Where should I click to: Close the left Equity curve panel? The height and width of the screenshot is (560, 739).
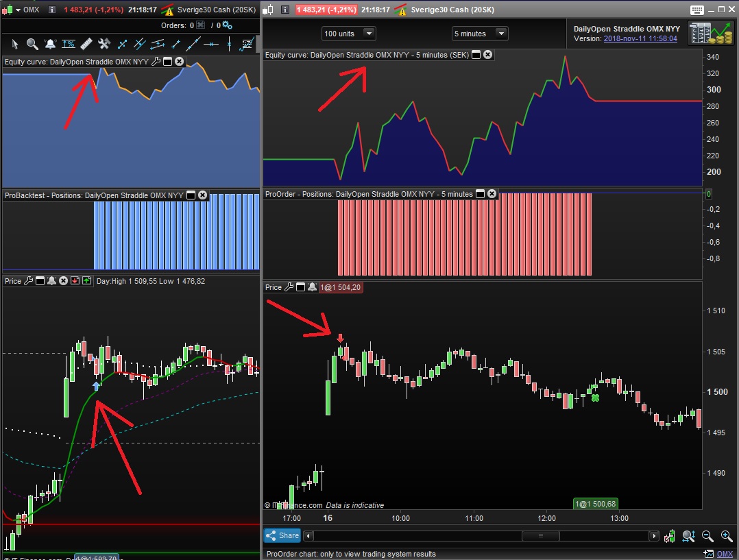coord(179,62)
